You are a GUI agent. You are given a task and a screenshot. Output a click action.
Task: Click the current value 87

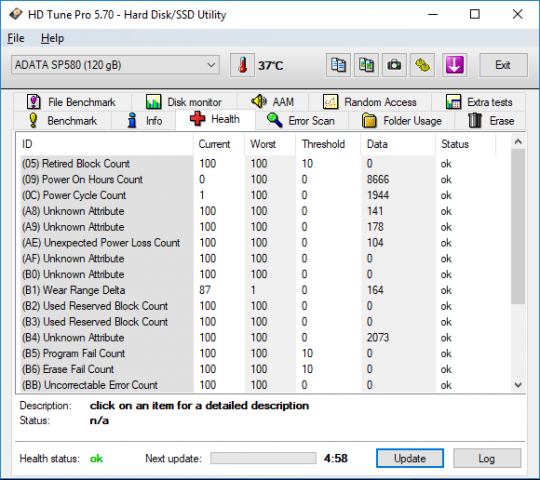coord(205,290)
